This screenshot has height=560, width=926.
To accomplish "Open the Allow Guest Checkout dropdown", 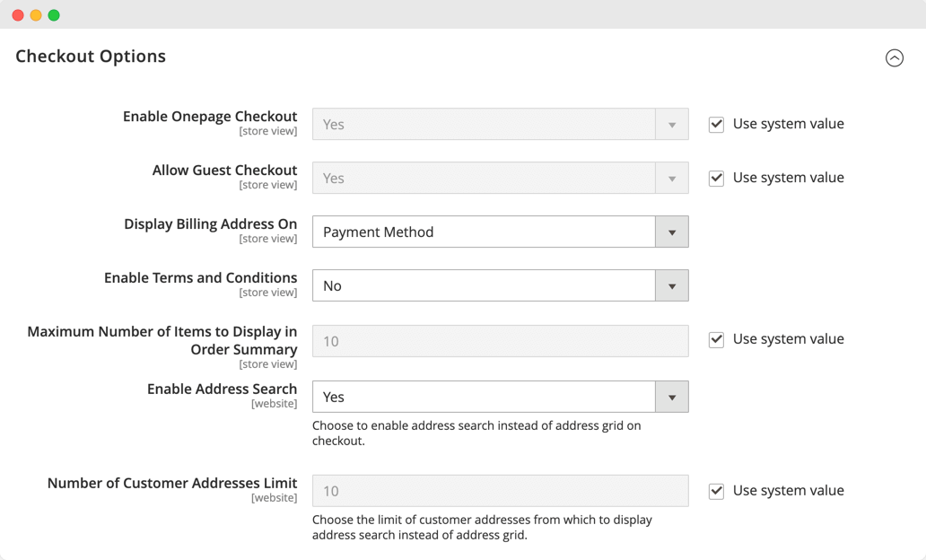I will pyautogui.click(x=500, y=178).
